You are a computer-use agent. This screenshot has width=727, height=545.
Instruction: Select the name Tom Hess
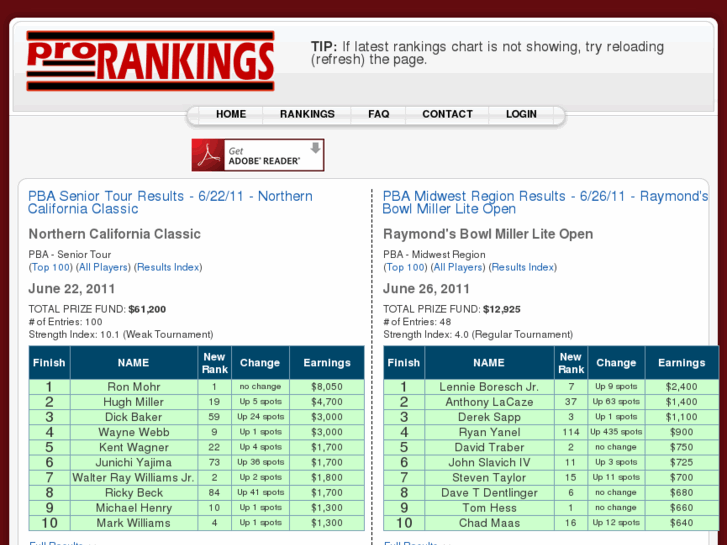489,508
